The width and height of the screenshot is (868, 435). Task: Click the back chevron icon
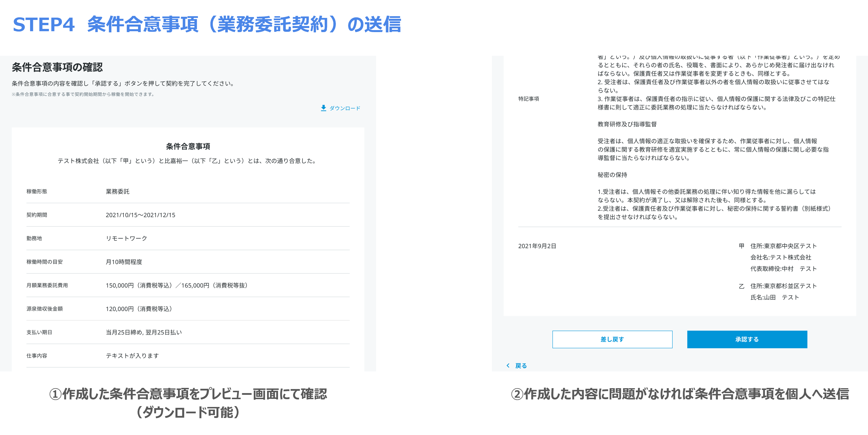coord(508,366)
